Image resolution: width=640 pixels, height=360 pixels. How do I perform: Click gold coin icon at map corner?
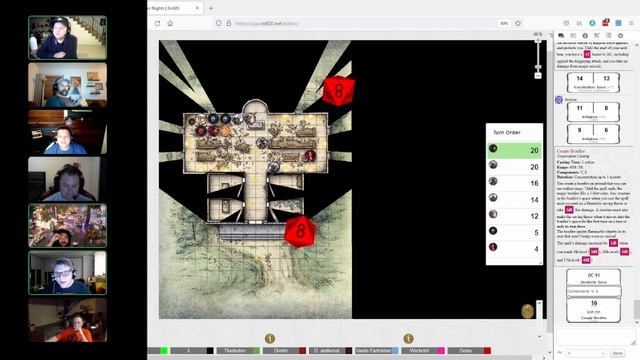528,311
